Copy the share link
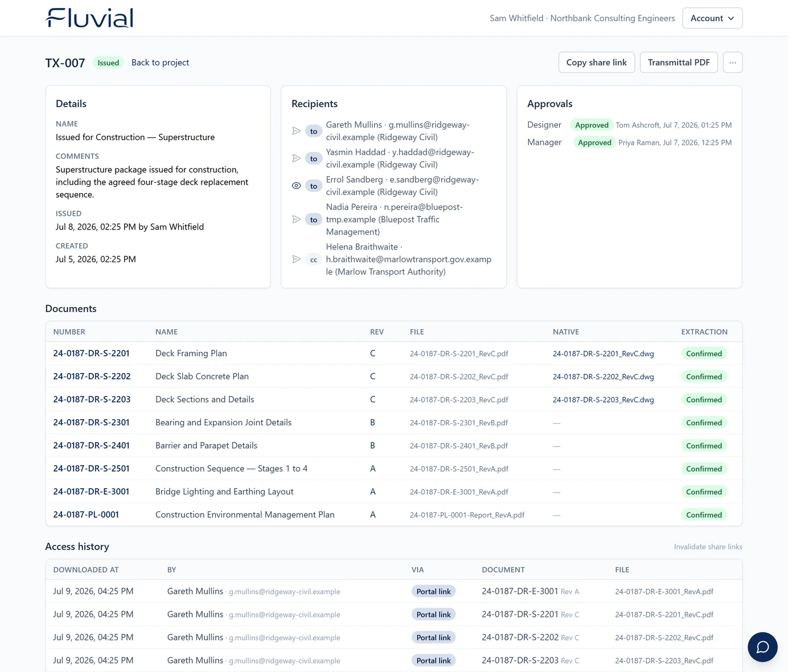The width and height of the screenshot is (797, 672). tap(597, 62)
